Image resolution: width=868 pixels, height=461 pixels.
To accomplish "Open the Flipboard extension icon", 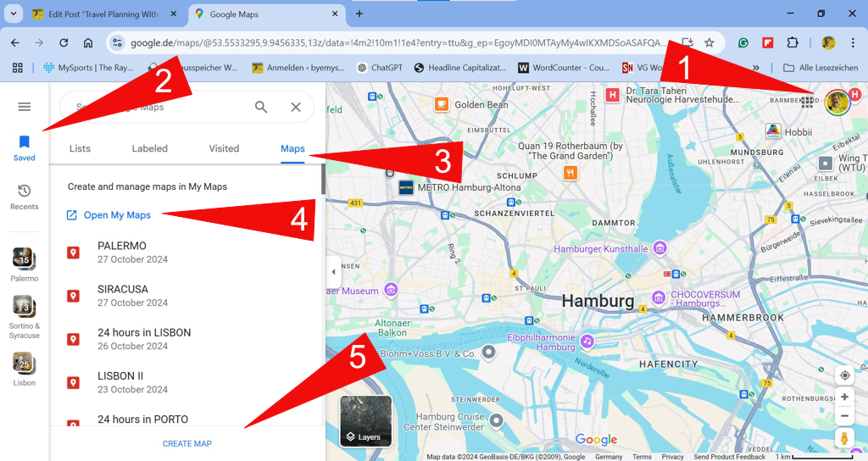I will 768,42.
